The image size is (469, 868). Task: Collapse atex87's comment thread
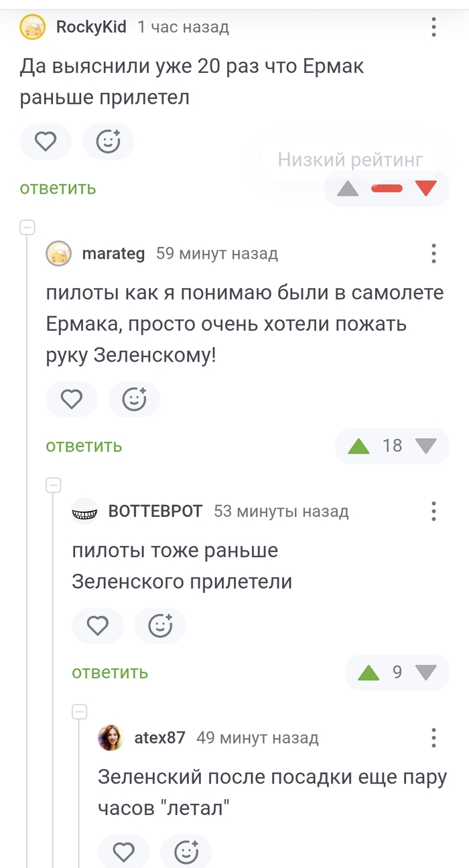(x=80, y=711)
